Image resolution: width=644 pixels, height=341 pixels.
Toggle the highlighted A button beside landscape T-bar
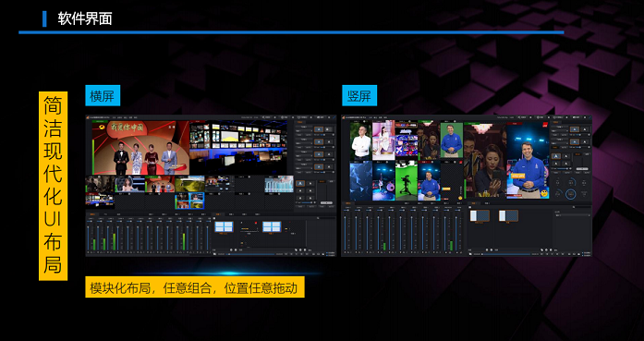point(300,184)
